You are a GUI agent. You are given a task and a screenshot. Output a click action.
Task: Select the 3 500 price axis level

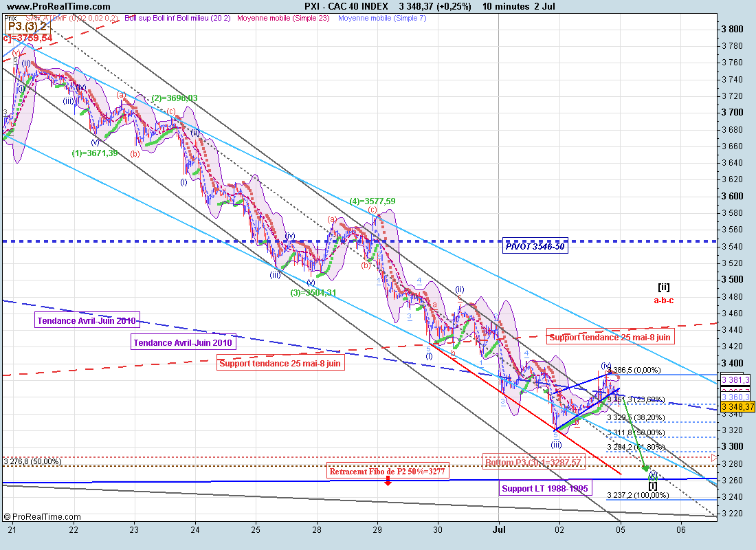733,279
